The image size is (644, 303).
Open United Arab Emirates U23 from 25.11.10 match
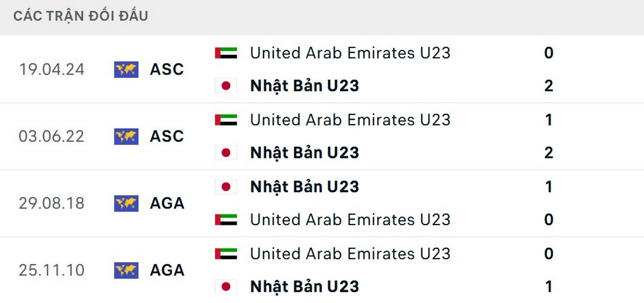coord(350,254)
